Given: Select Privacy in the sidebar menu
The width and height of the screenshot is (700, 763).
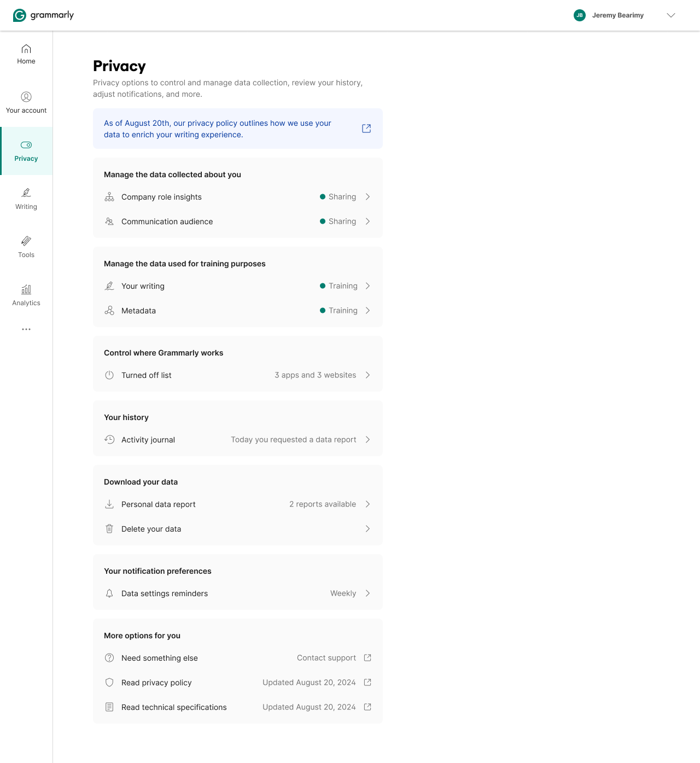Looking at the screenshot, I should pyautogui.click(x=26, y=151).
